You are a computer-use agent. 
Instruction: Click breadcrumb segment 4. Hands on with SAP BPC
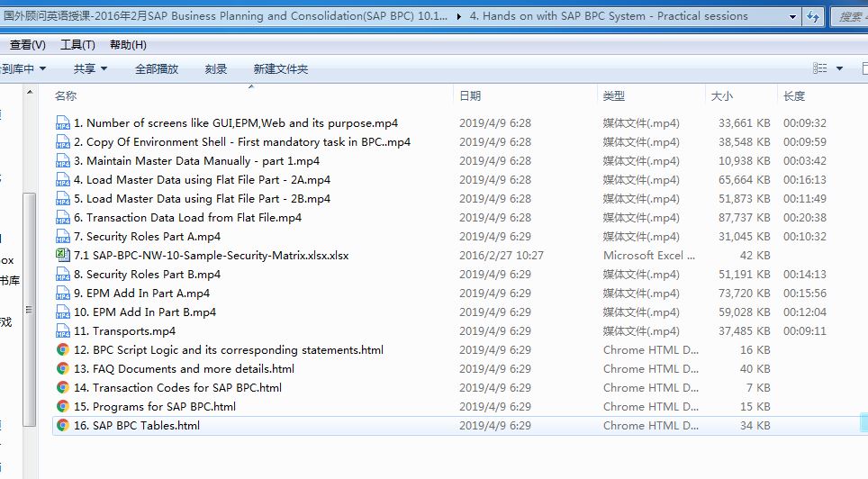click(609, 16)
